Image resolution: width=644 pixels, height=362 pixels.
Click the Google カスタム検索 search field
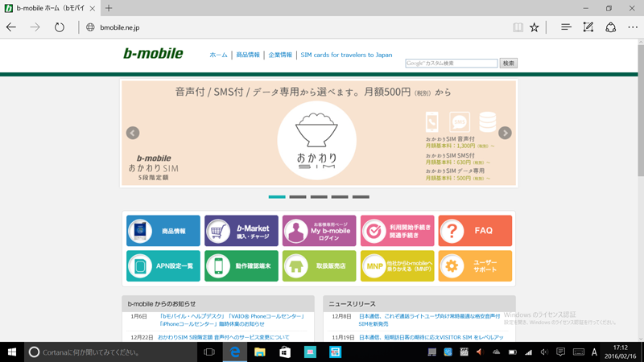tap(452, 64)
